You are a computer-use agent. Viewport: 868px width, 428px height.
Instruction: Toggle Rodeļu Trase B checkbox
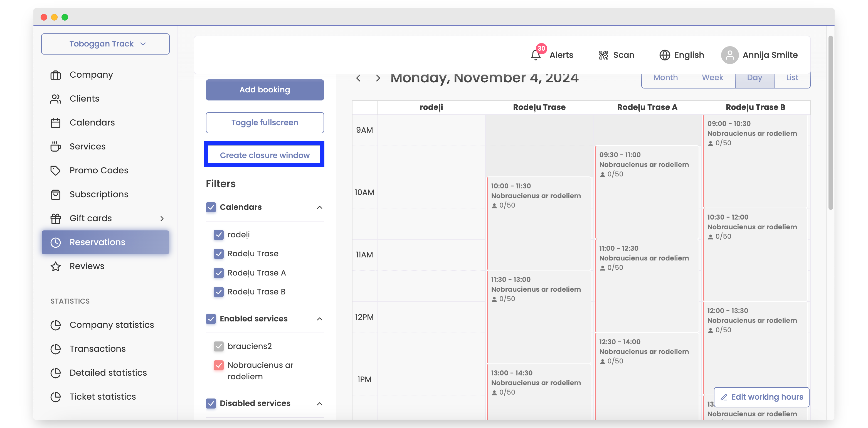pos(219,292)
